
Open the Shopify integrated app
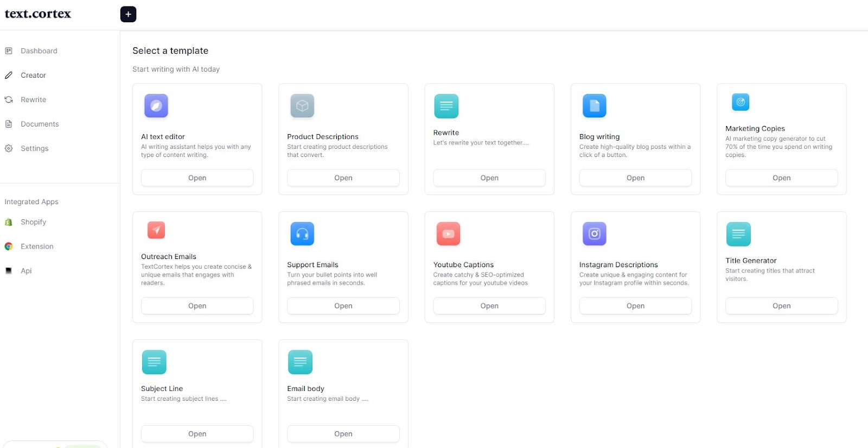click(x=33, y=222)
